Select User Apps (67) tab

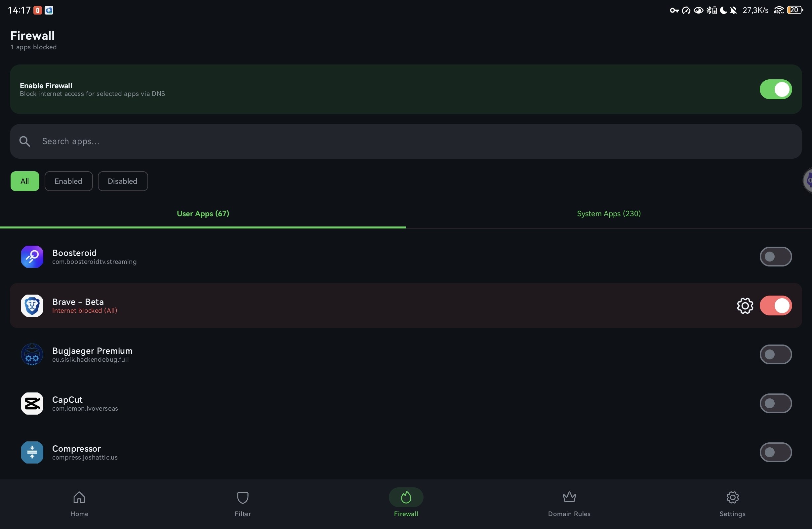[x=203, y=214]
